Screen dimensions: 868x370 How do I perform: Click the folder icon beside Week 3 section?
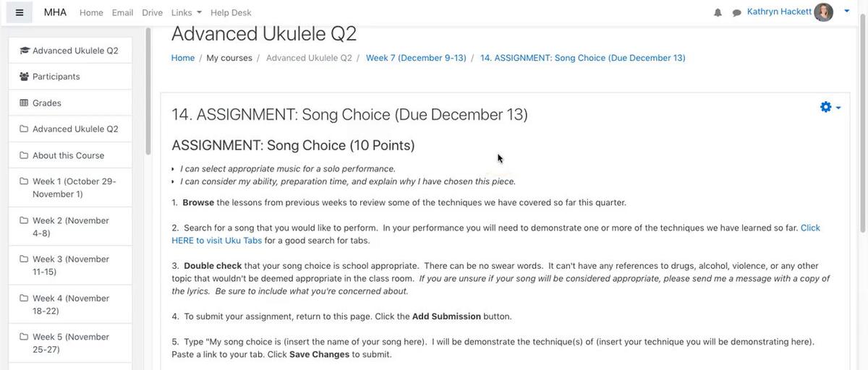tap(24, 259)
